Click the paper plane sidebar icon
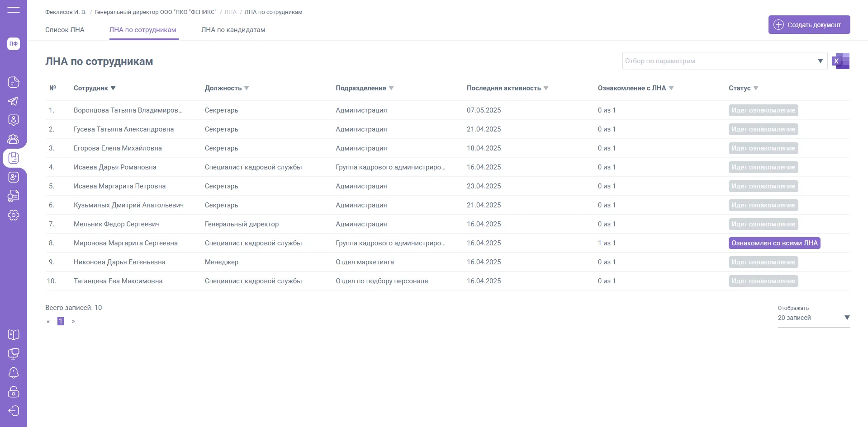The image size is (868, 427). tap(14, 101)
